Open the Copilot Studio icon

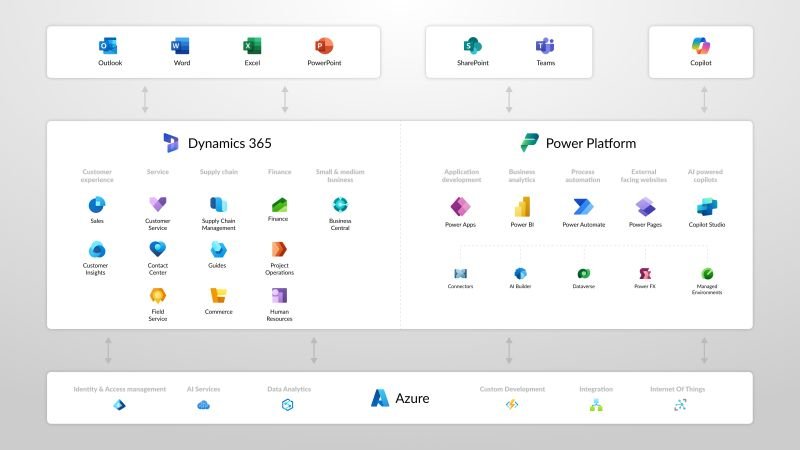click(x=707, y=207)
